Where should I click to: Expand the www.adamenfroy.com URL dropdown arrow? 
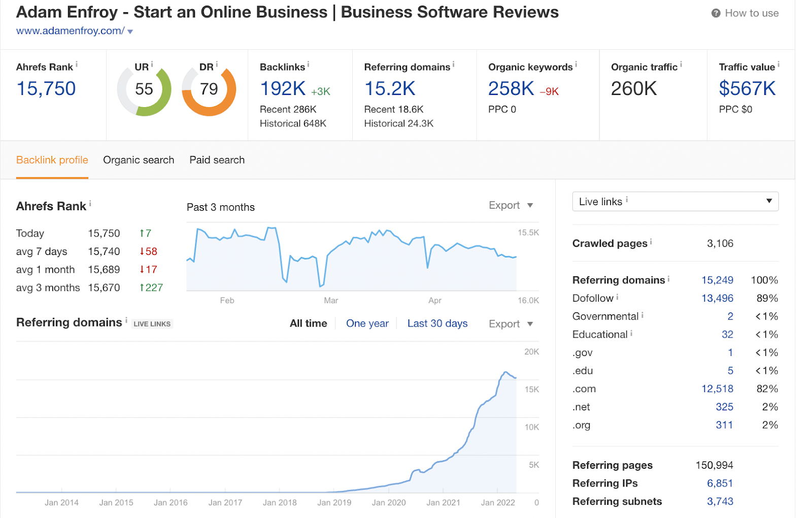[x=130, y=31]
